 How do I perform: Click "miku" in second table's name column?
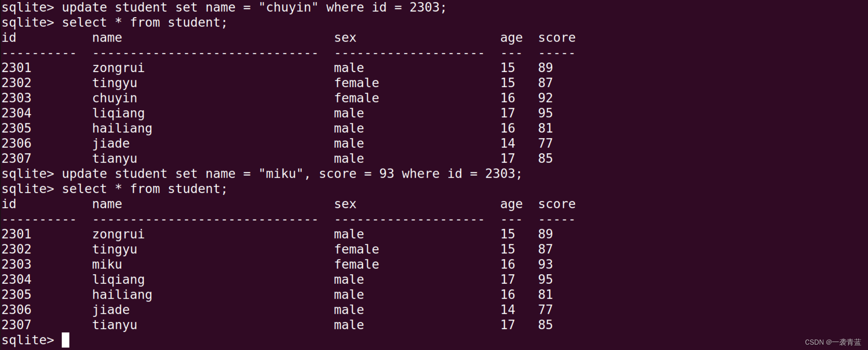107,264
